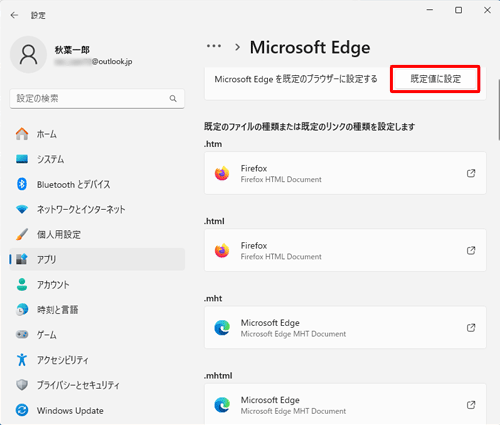Open the システム monitor icon
Image resolution: width=500 pixels, height=425 pixels.
point(22,159)
